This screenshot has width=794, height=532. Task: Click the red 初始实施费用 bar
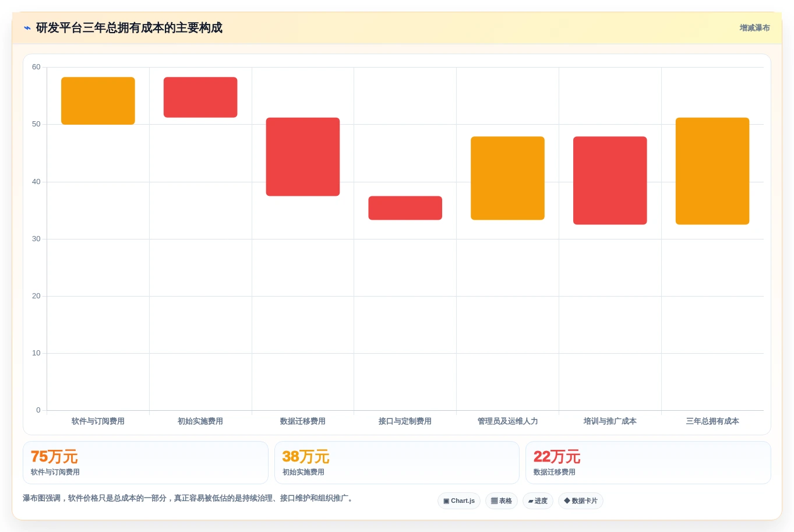click(x=200, y=97)
